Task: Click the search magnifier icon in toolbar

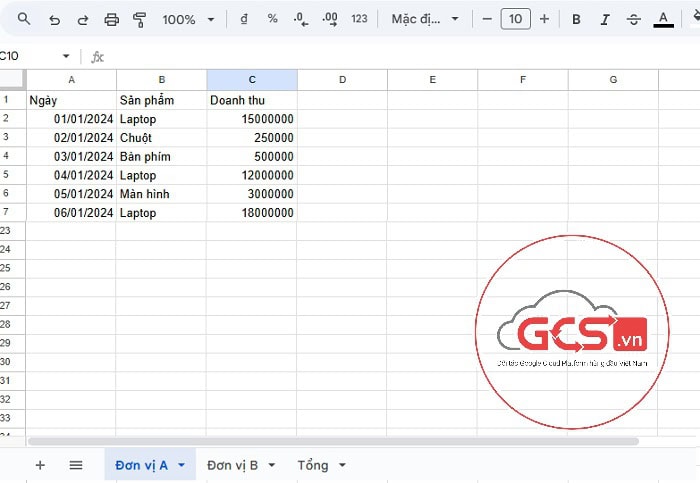Action: (x=25, y=19)
